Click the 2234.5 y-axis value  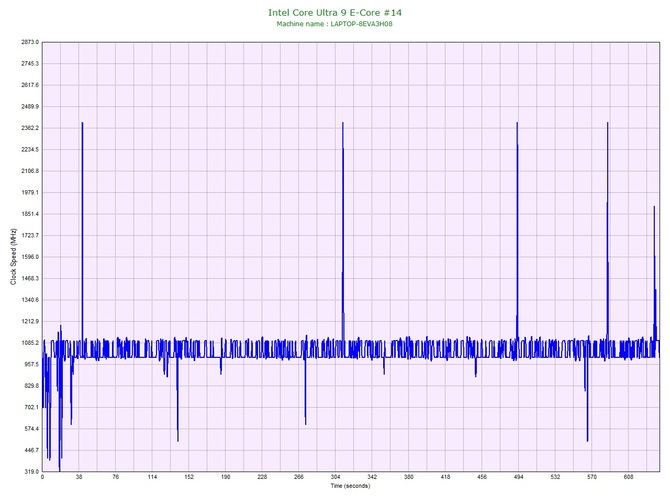(x=30, y=150)
